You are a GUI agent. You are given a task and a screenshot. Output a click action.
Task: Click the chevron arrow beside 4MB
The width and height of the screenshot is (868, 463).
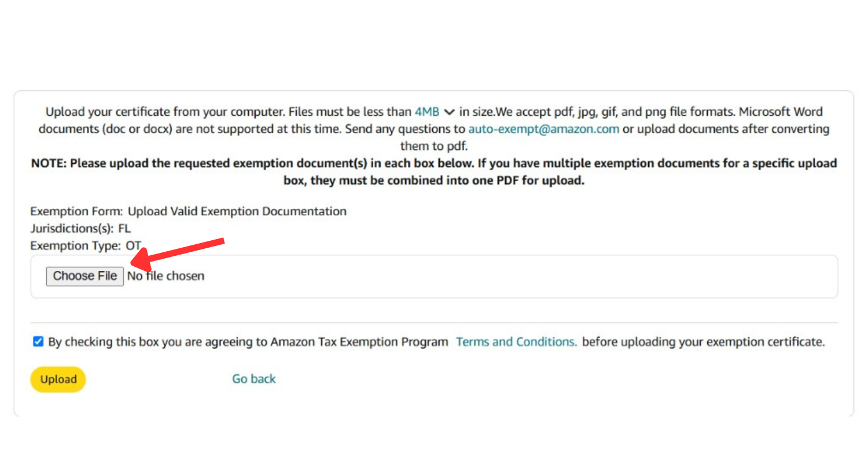[x=449, y=112]
